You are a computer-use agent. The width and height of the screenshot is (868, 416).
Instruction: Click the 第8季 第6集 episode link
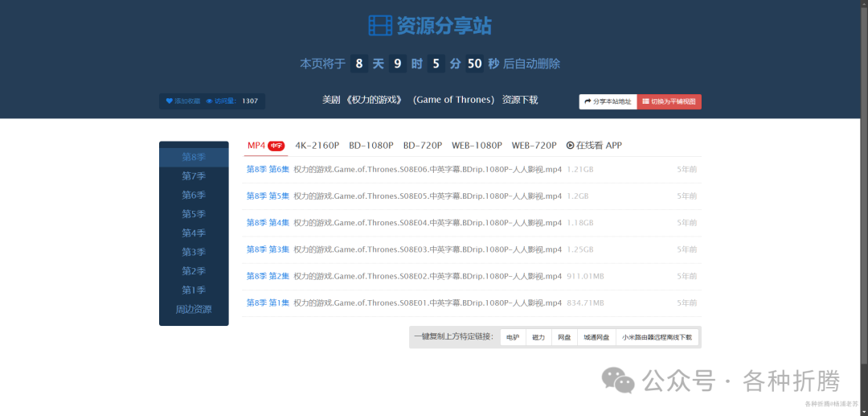coord(268,170)
